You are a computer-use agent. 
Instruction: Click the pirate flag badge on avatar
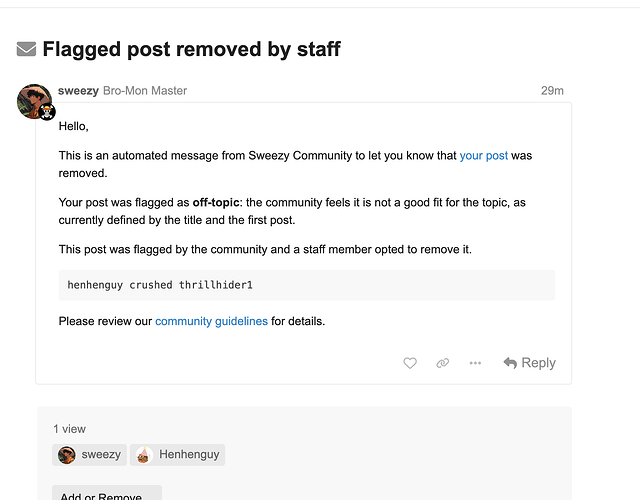click(x=47, y=113)
